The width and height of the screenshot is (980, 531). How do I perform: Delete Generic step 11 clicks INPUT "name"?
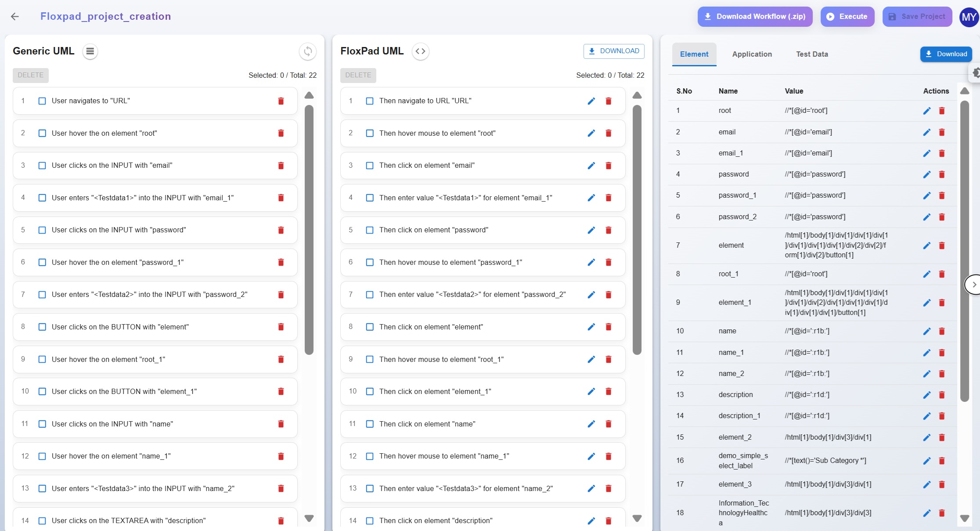point(281,424)
